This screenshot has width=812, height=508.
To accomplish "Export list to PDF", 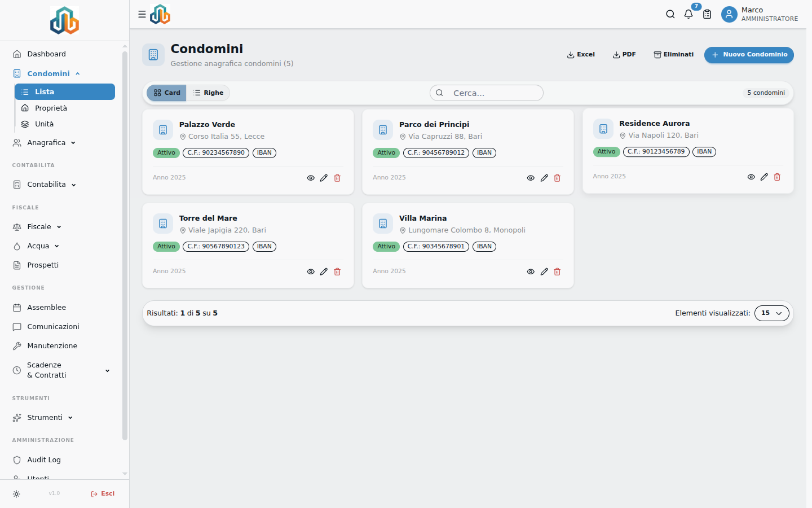I will pos(624,55).
